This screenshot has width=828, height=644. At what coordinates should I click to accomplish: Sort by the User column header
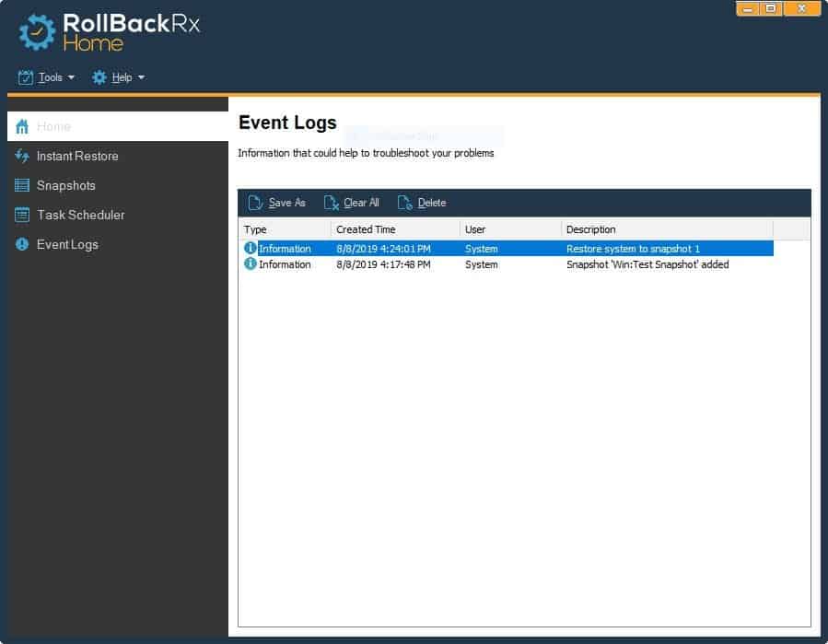[x=510, y=229]
